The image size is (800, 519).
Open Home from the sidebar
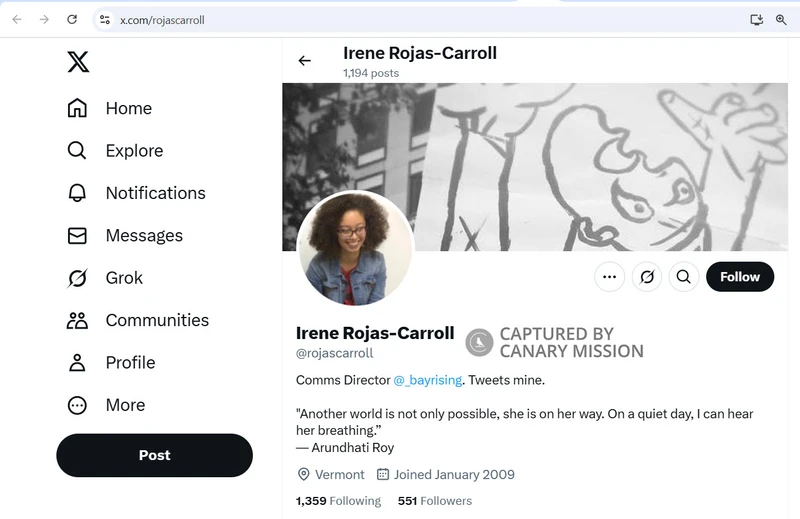pyautogui.click(x=110, y=108)
